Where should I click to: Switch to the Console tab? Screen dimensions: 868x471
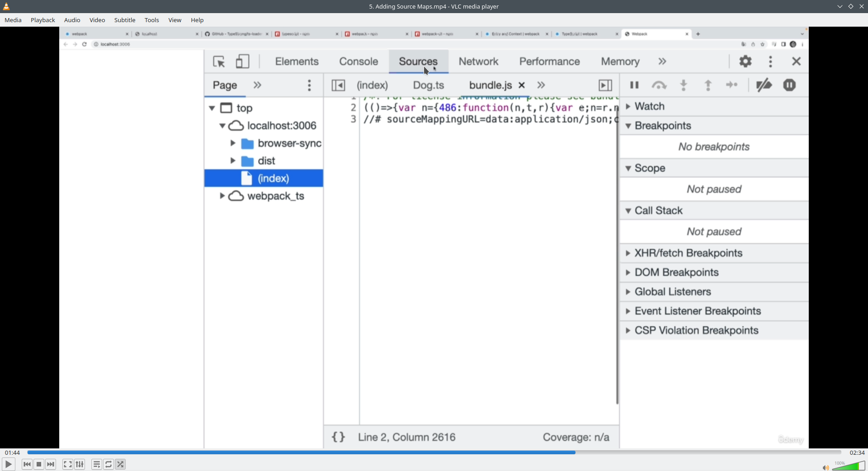(x=359, y=61)
